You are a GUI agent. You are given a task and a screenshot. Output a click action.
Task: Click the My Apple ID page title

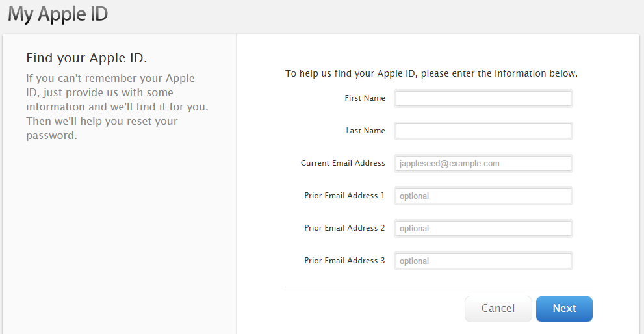pos(58,14)
